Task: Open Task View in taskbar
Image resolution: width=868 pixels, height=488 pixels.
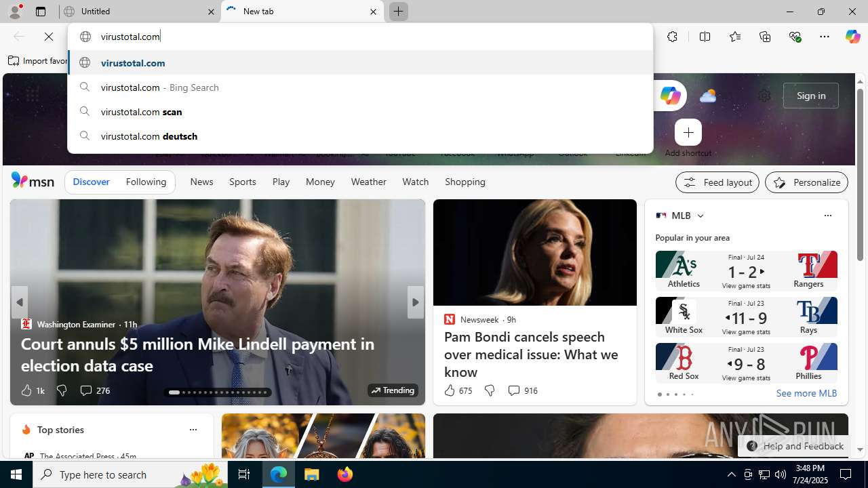Action: click(244, 474)
